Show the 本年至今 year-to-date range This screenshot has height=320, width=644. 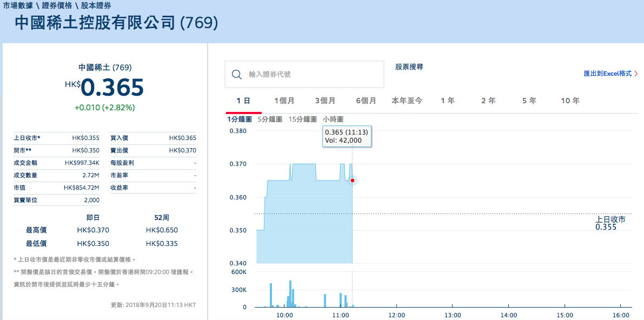[x=407, y=101]
